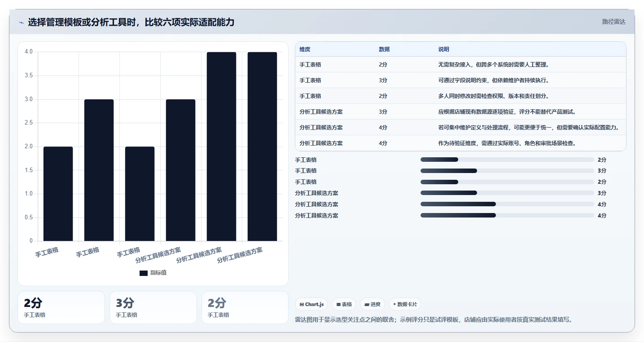644x342 pixels.
Task: Click the 路径雷达 label in the header
Action: tap(613, 22)
